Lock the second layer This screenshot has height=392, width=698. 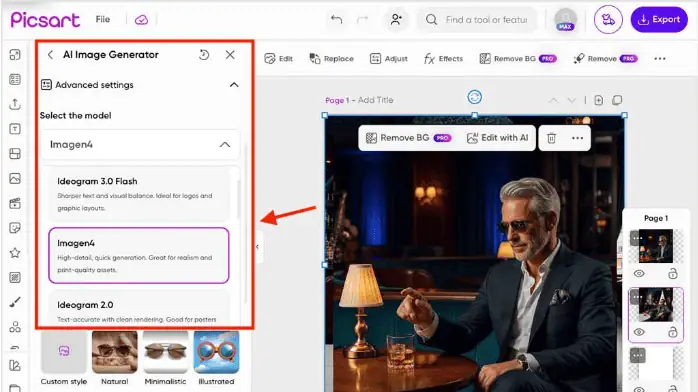pyautogui.click(x=673, y=332)
